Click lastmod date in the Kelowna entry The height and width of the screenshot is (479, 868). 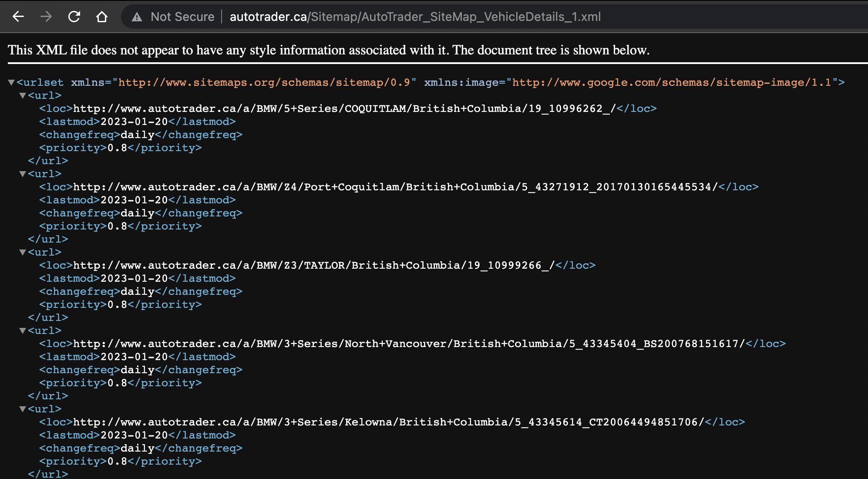[134, 435]
